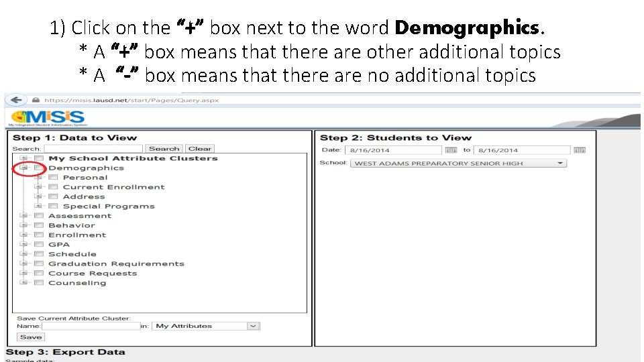Check the Schedule checkbox
Viewport: 644px width, 362px height.
pyautogui.click(x=39, y=254)
